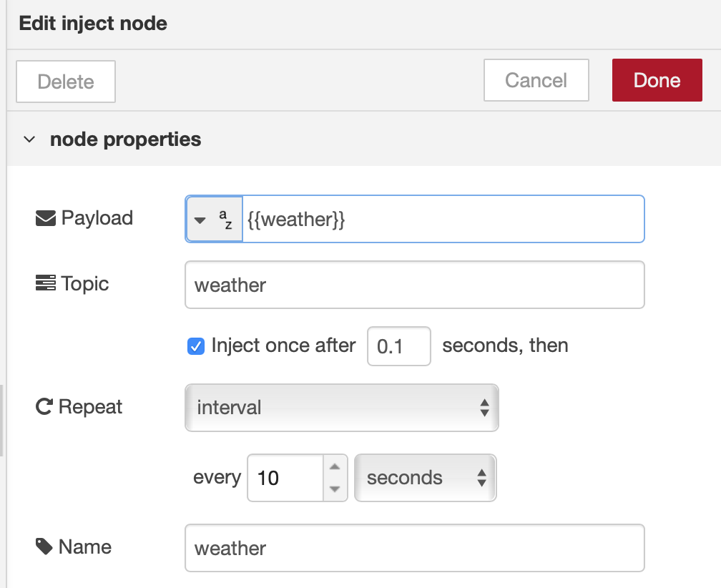Uncheck the Inject once after checkbox
The image size is (721, 588).
pyautogui.click(x=195, y=346)
